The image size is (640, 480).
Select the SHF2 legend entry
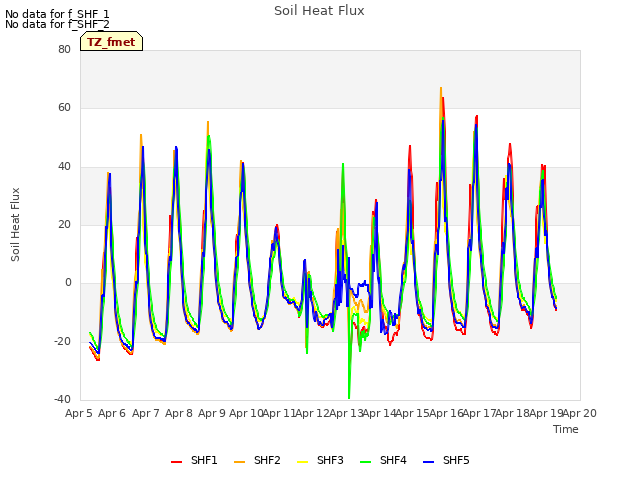click(257, 460)
